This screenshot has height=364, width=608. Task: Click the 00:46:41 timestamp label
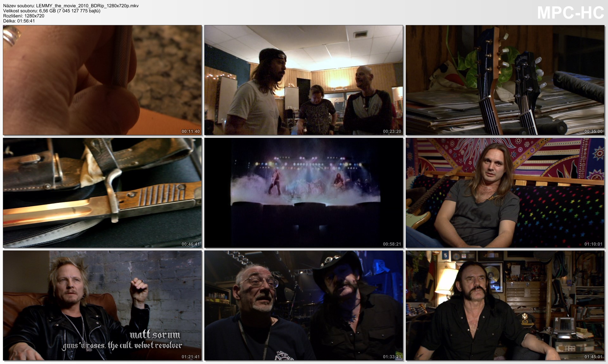[190, 244]
